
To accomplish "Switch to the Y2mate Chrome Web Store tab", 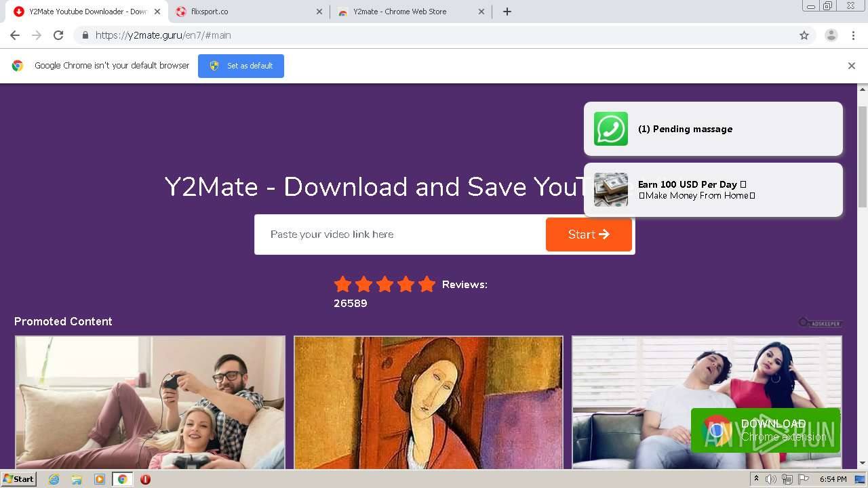I will pyautogui.click(x=410, y=12).
